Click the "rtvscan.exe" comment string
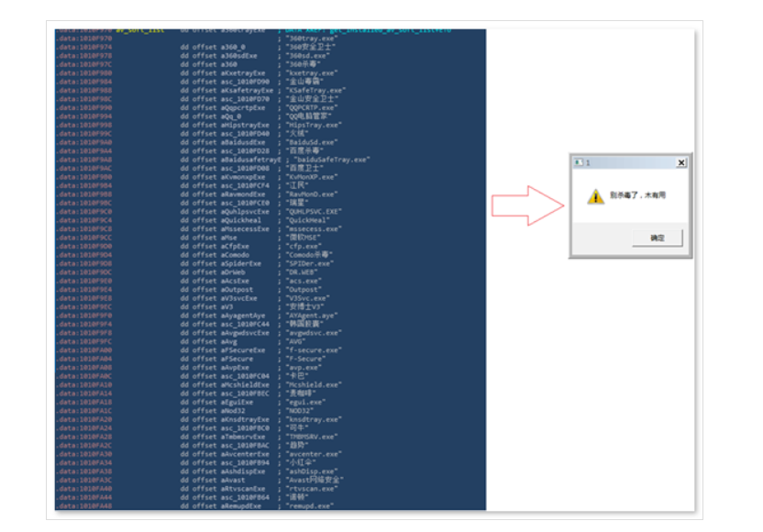763x532 pixels. 312,489
